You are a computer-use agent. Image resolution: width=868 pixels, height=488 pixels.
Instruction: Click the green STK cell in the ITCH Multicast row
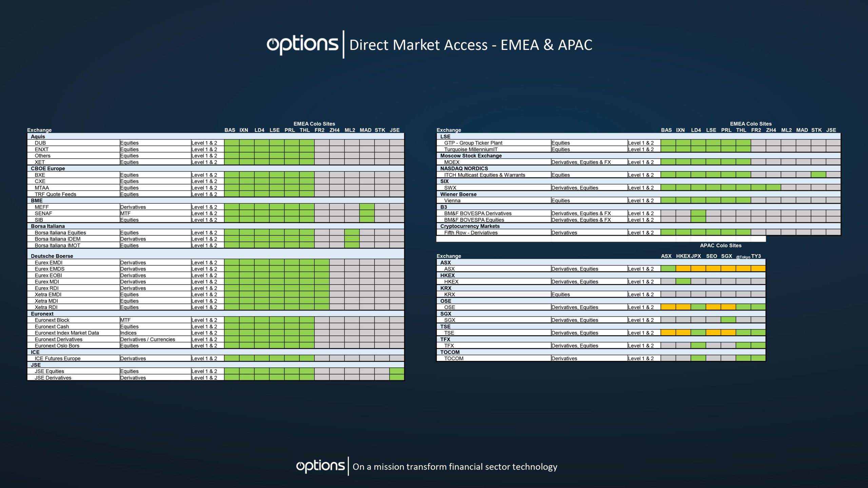[x=818, y=175]
